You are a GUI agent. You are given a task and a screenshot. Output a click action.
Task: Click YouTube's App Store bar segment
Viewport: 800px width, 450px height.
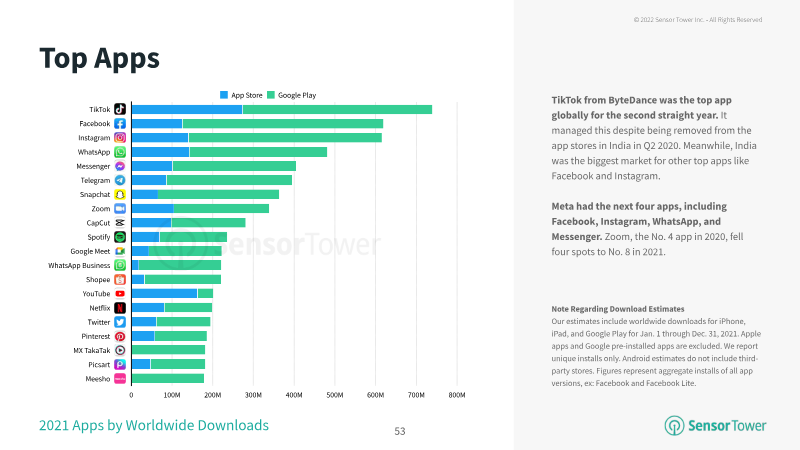(x=164, y=293)
